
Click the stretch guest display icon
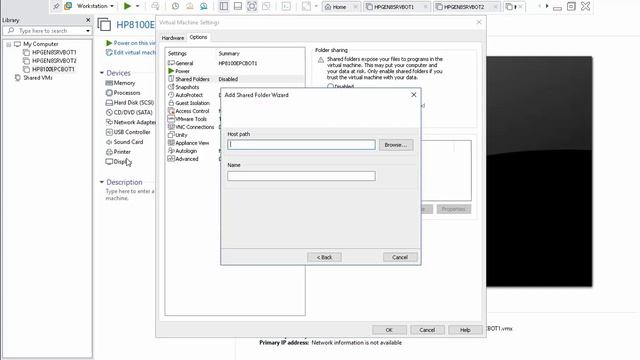point(306,6)
